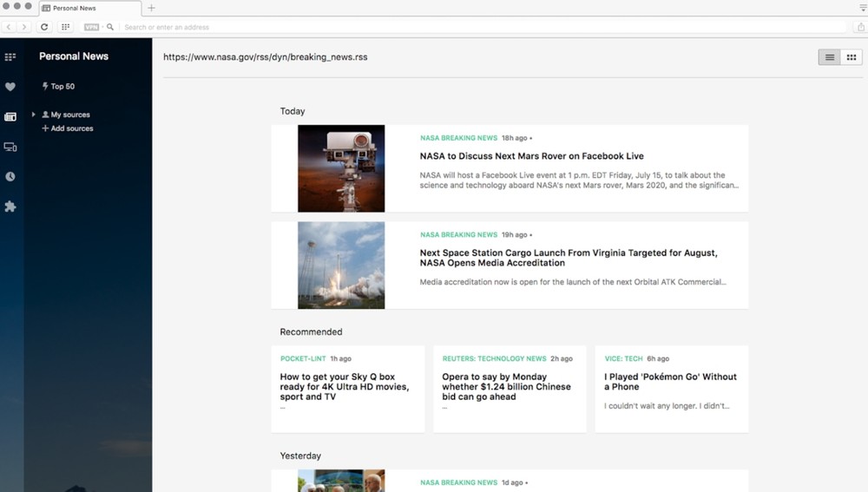Switch to list view layout
The height and width of the screenshot is (492, 868).
pyautogui.click(x=829, y=57)
